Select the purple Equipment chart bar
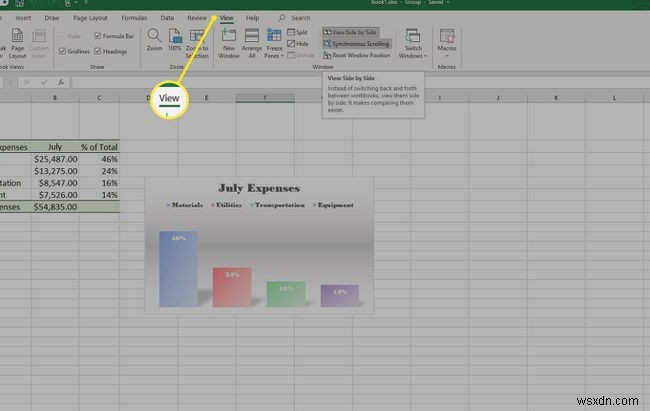Image resolution: width=650 pixels, height=411 pixels. (x=340, y=296)
